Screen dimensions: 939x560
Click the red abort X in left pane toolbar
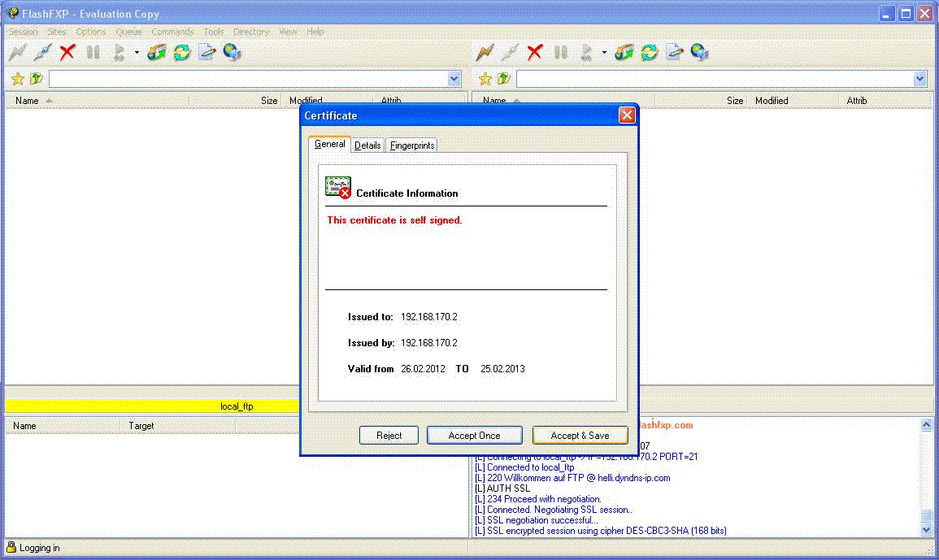click(x=67, y=53)
